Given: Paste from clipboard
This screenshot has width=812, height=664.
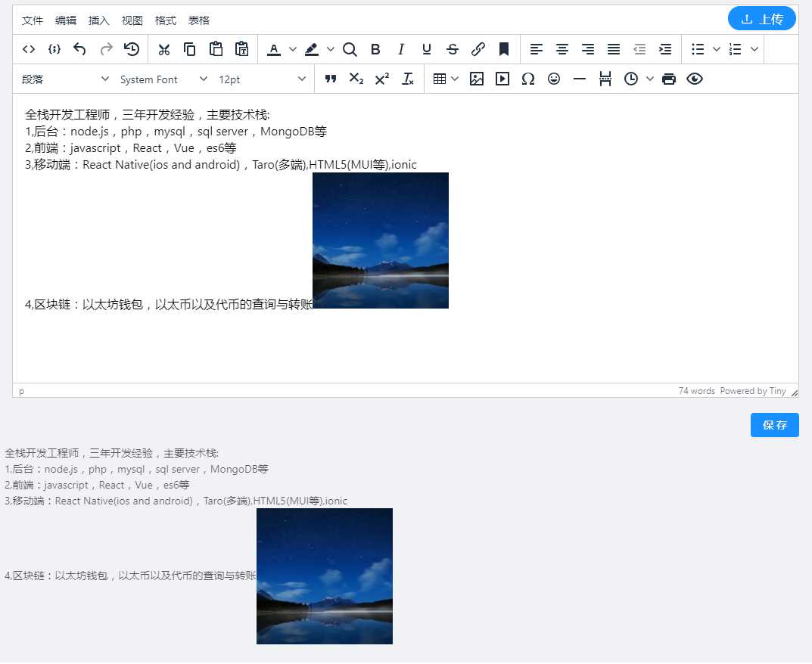Looking at the screenshot, I should 216,49.
